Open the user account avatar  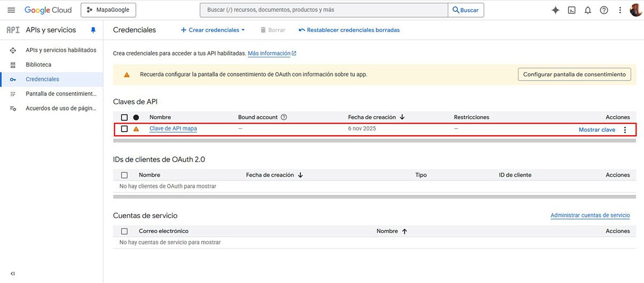coord(636,10)
